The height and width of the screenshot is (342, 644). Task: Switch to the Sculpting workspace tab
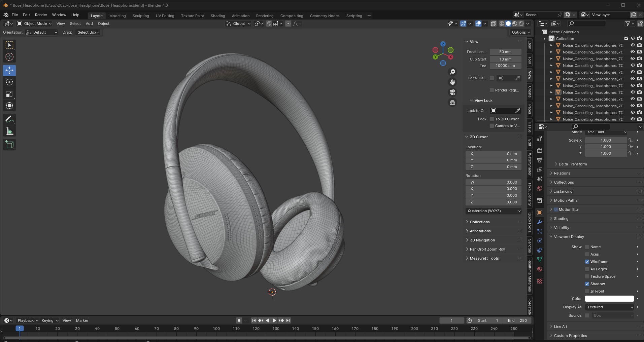[x=141, y=16]
